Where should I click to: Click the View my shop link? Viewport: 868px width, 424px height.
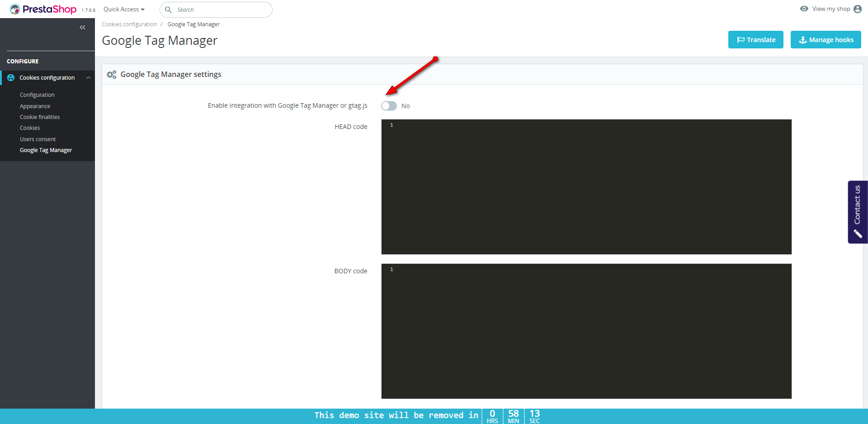[831, 9]
